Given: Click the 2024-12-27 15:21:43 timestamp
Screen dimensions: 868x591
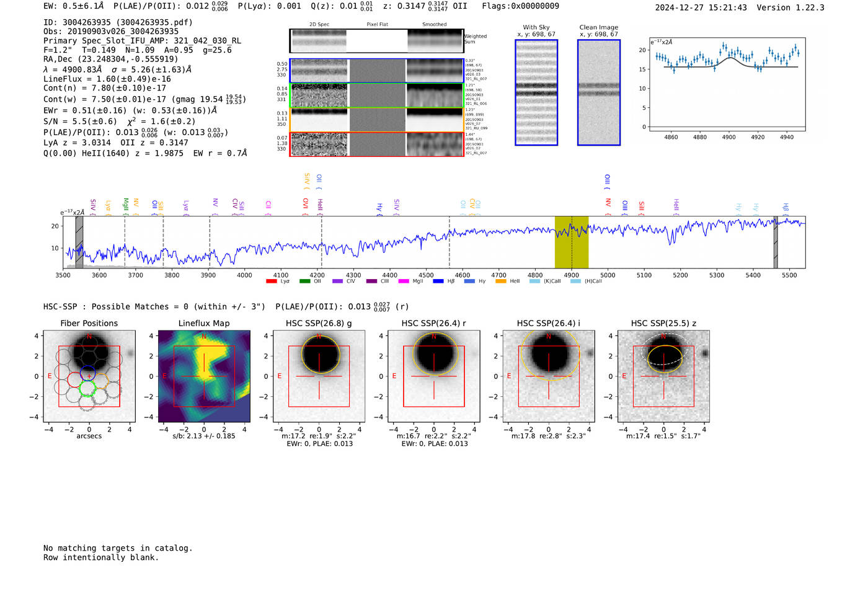Looking at the screenshot, I should click(x=701, y=8).
